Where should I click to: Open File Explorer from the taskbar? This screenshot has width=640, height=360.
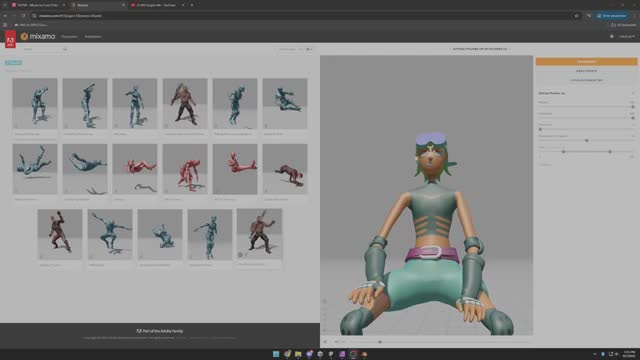click(298, 354)
